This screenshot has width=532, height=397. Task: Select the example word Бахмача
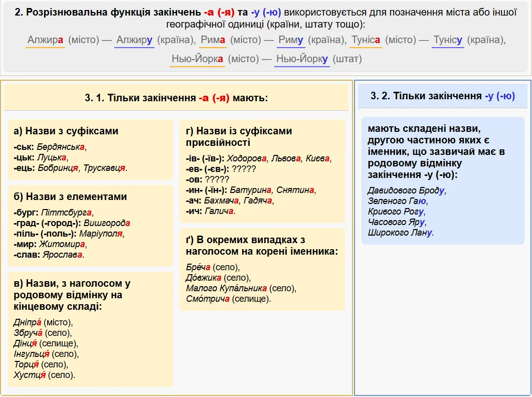221,201
